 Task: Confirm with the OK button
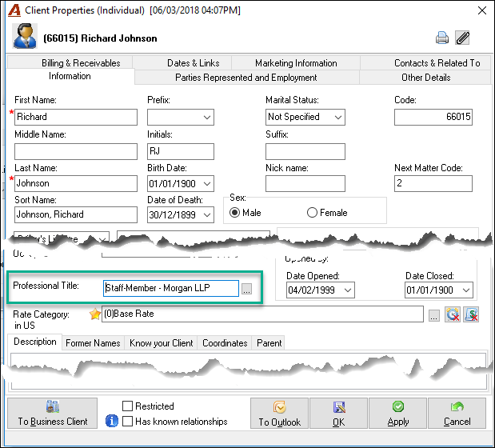pyautogui.click(x=339, y=414)
